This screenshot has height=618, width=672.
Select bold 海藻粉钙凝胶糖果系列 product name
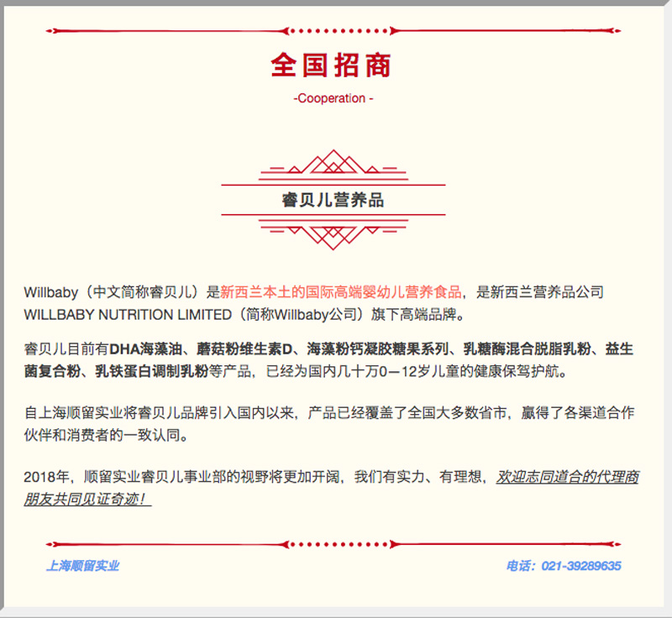pos(378,348)
